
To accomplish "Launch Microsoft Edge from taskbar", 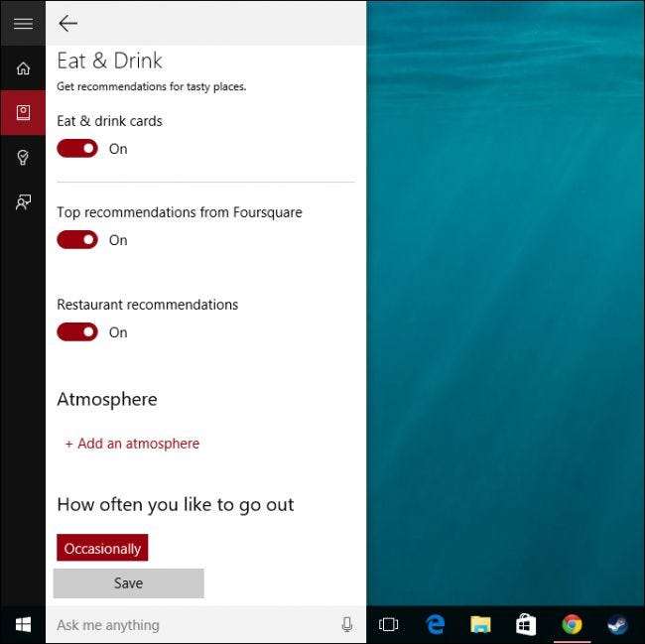I will [435, 624].
